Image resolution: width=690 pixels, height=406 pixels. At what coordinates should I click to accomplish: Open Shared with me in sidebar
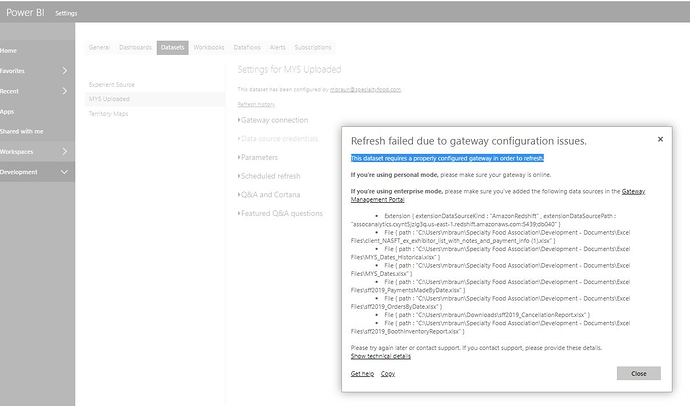(22, 131)
